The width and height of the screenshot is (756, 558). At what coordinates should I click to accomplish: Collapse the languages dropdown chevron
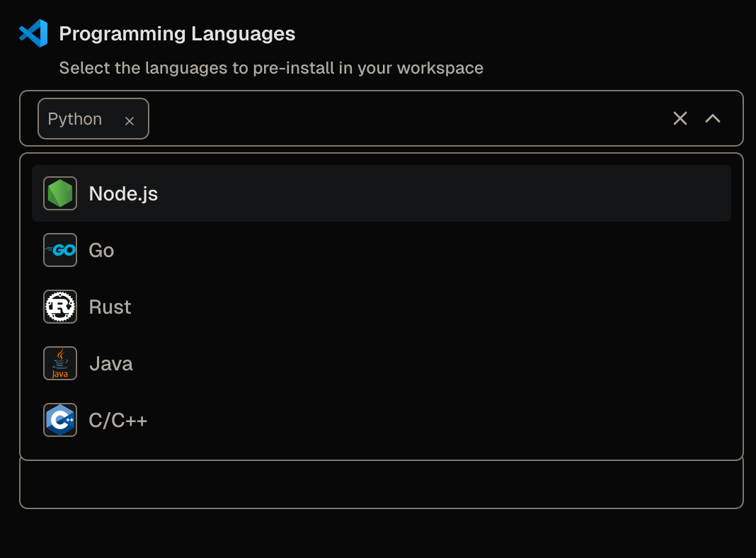tap(713, 118)
